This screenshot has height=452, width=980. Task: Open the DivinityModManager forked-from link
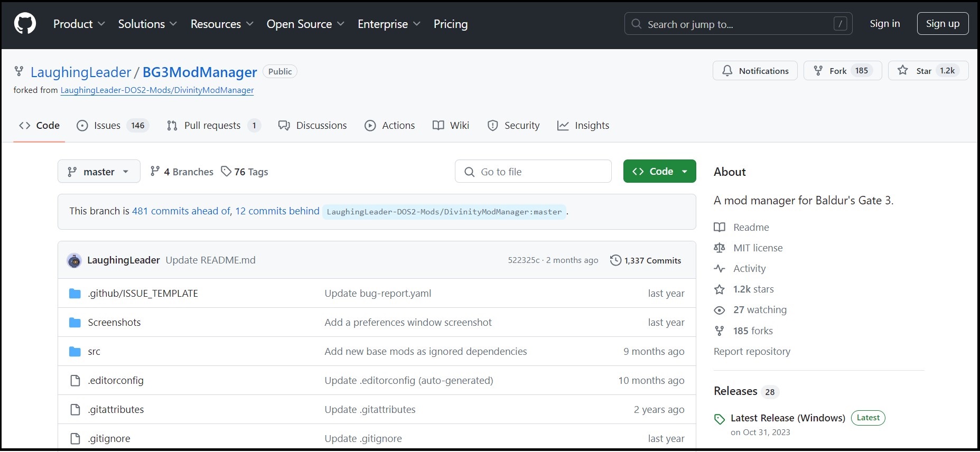[x=157, y=90]
